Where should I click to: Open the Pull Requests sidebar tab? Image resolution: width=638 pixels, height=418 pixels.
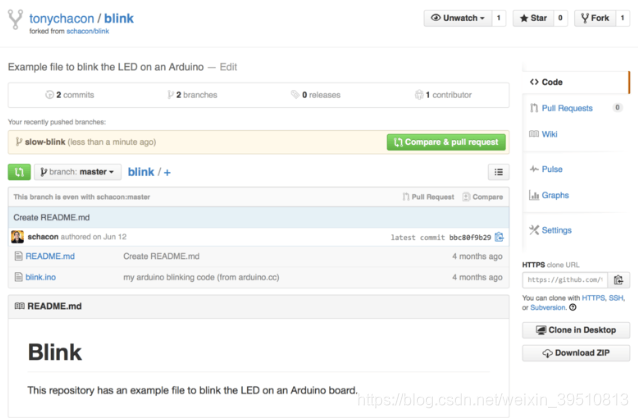567,108
